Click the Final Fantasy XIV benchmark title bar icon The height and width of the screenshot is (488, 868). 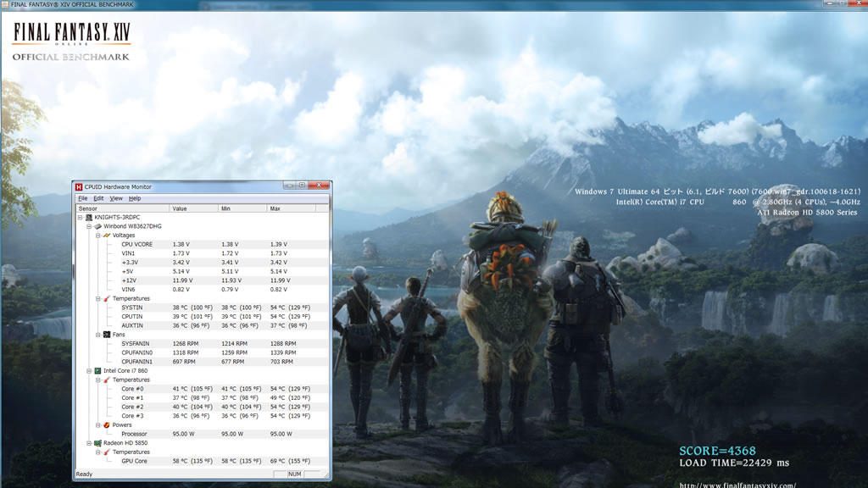[x=5, y=4]
